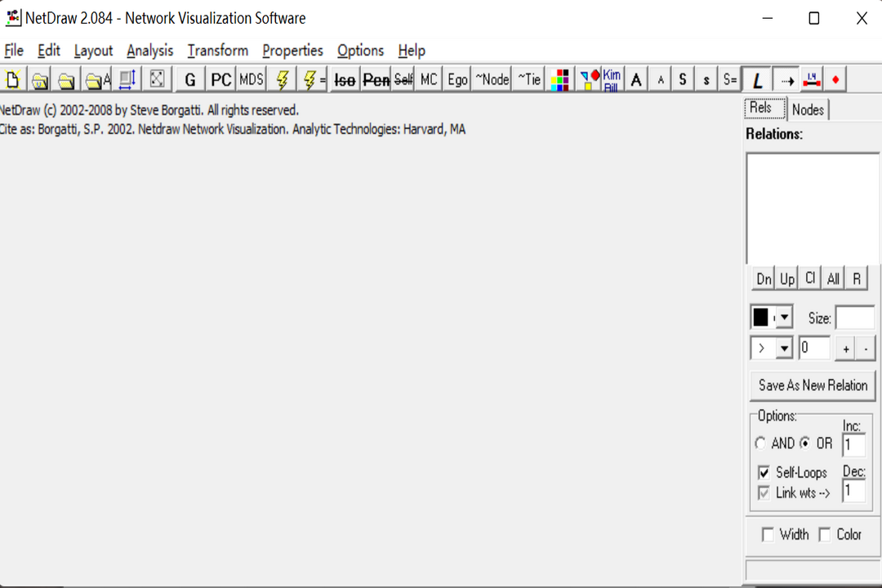
Task: Click the red diamond node icon
Action: (835, 79)
